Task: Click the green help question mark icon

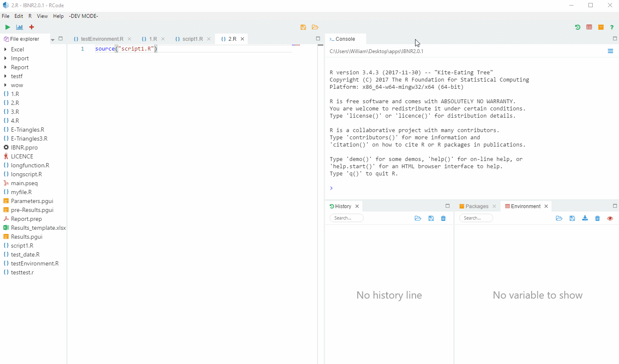Action: [612, 27]
